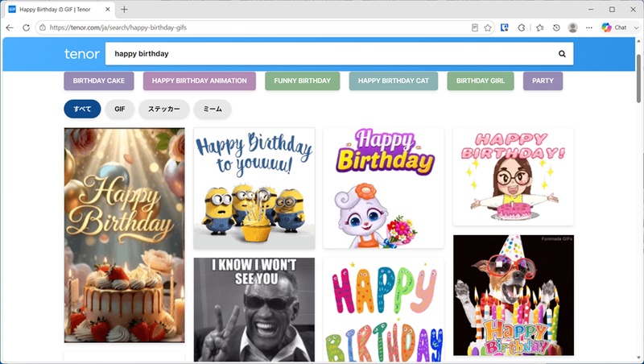Open browser history icon
The width and height of the screenshot is (644, 364).
tap(556, 27)
